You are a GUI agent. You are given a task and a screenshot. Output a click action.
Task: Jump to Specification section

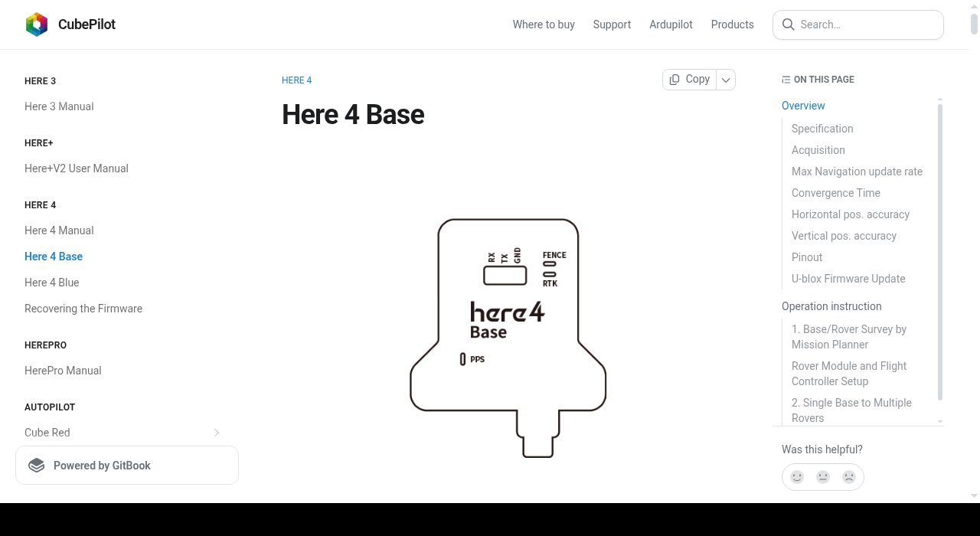(822, 129)
